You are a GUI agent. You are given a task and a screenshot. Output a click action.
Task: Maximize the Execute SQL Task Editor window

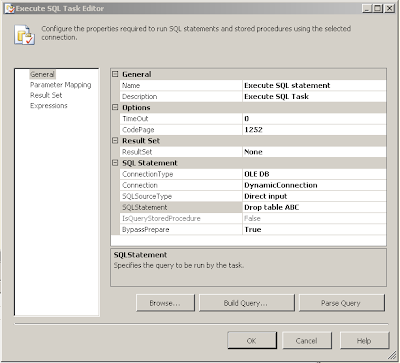(x=378, y=8)
